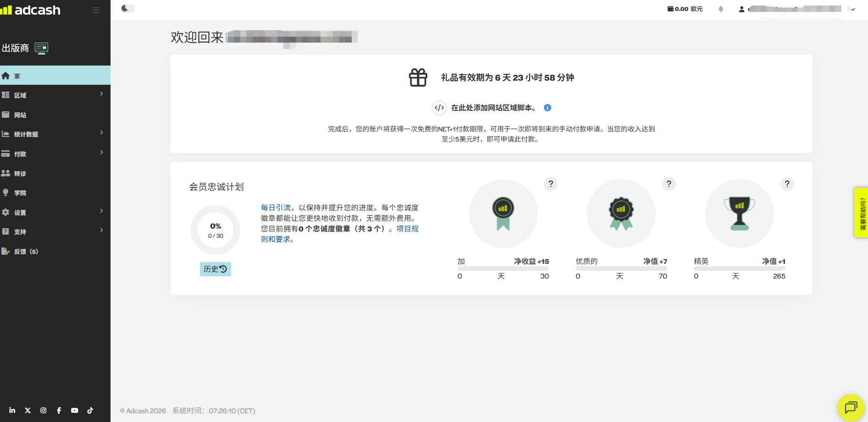Click the info icon beside the script instruction

[547, 108]
